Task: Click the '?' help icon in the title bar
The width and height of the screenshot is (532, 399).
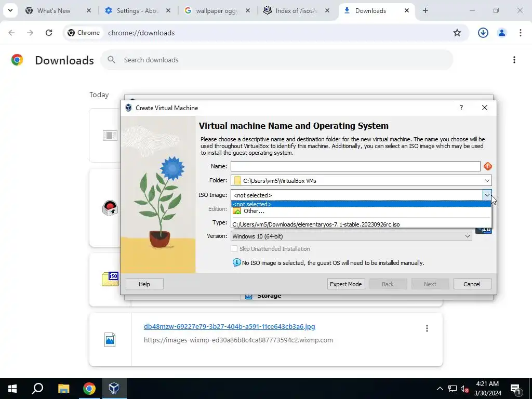Action: 461,108
